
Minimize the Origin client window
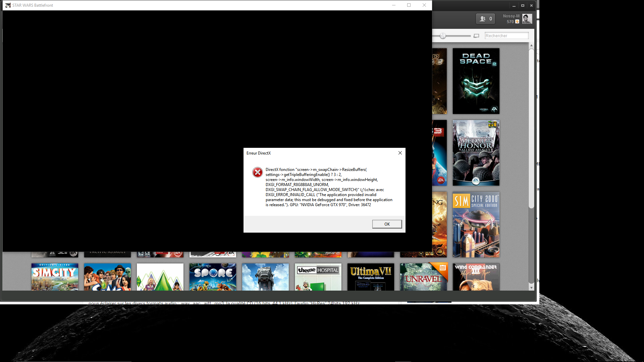514,6
